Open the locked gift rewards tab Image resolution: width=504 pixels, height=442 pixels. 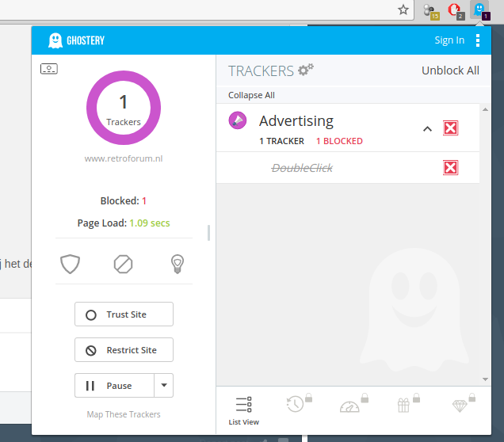click(408, 403)
